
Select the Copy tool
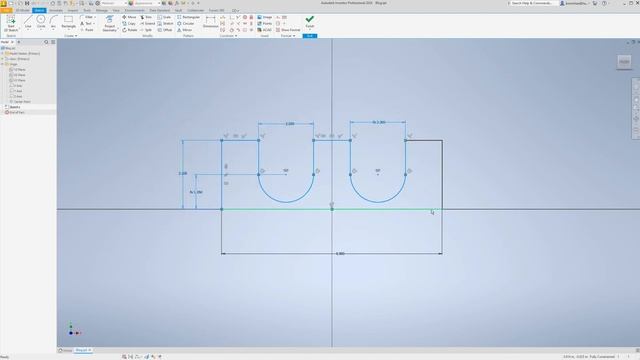(129, 24)
